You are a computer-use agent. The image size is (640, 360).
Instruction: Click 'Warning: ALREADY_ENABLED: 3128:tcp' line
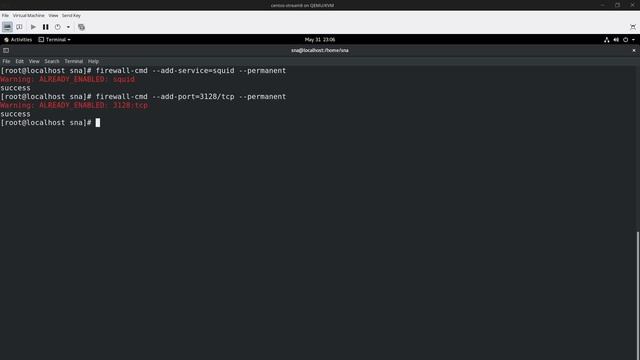coord(74,105)
